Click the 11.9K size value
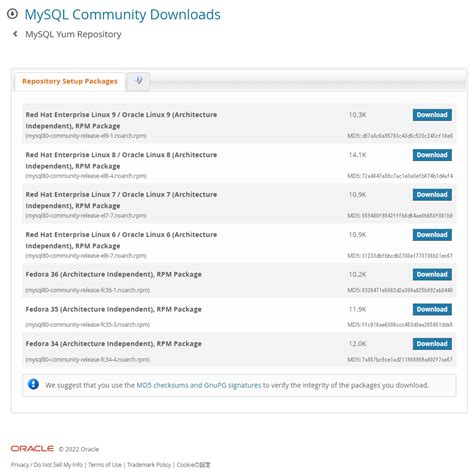This screenshot has width=474, height=474. point(357,309)
